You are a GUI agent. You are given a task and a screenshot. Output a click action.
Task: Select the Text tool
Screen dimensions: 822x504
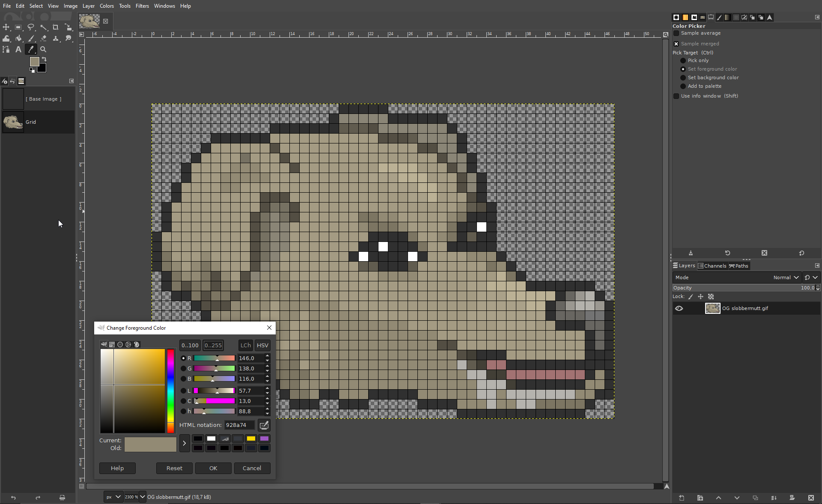click(18, 49)
